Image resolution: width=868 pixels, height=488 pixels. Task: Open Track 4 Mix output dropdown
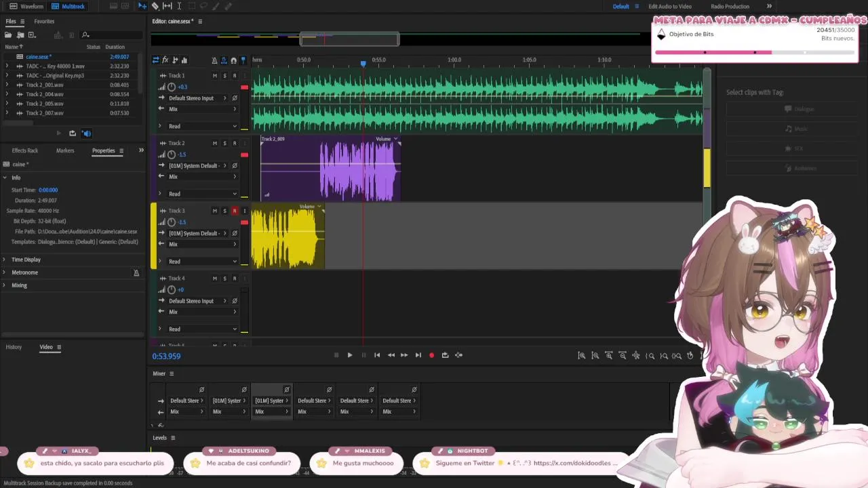pos(202,312)
